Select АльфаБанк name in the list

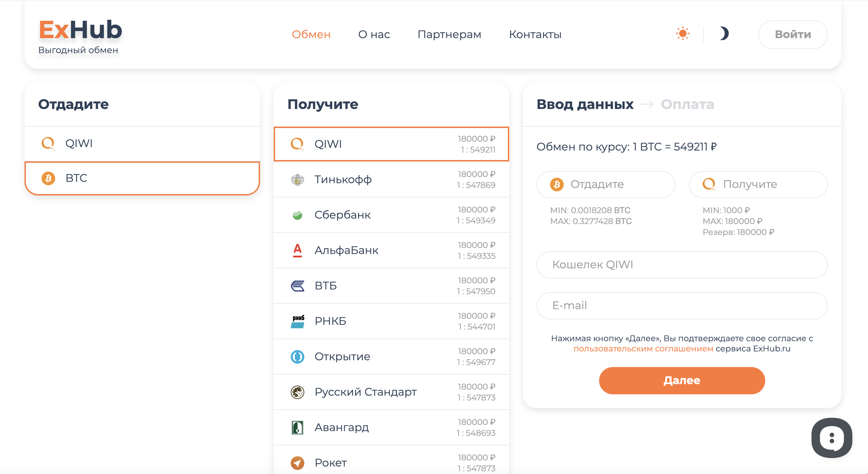[x=346, y=250]
